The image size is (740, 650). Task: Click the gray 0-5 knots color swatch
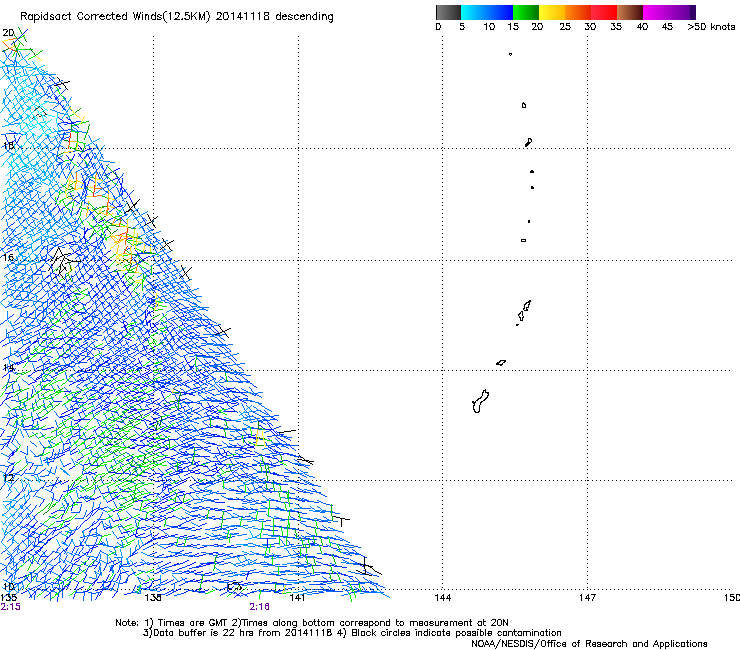coord(448,12)
